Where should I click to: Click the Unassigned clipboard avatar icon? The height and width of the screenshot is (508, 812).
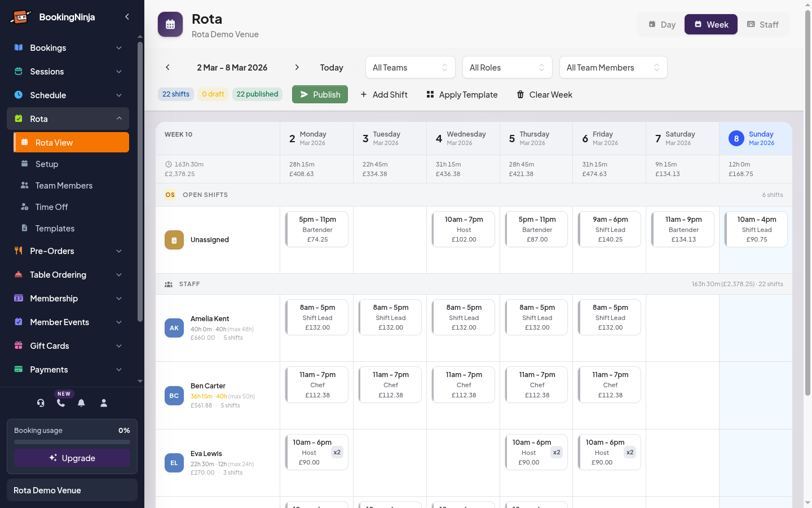pyautogui.click(x=174, y=240)
